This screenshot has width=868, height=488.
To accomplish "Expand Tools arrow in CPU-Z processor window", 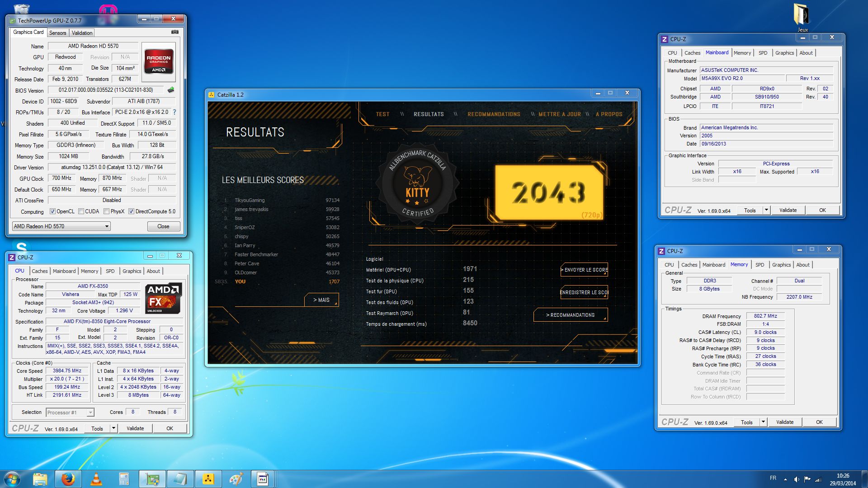I will tap(114, 428).
